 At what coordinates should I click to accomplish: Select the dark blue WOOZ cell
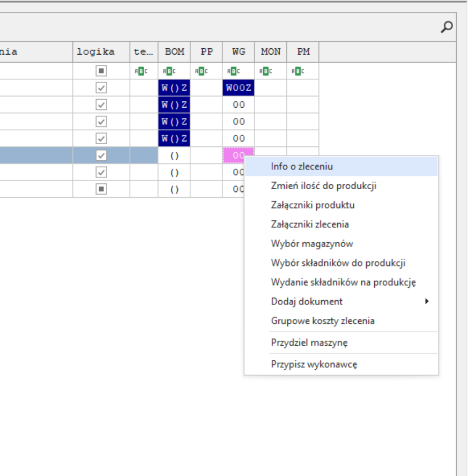coord(239,88)
